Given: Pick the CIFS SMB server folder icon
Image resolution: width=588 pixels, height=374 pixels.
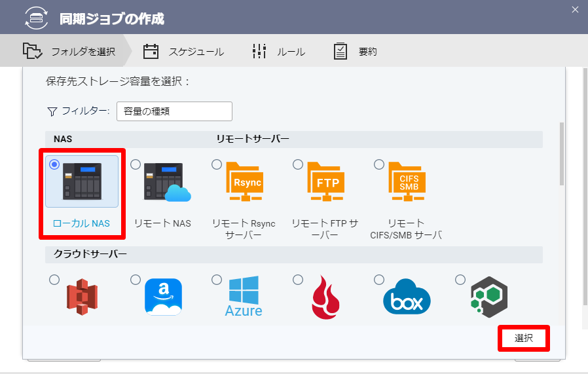Looking at the screenshot, I should click(407, 181).
